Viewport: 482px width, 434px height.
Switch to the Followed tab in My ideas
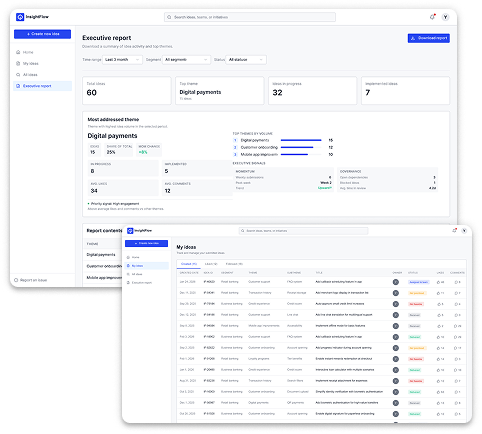[x=234, y=264]
